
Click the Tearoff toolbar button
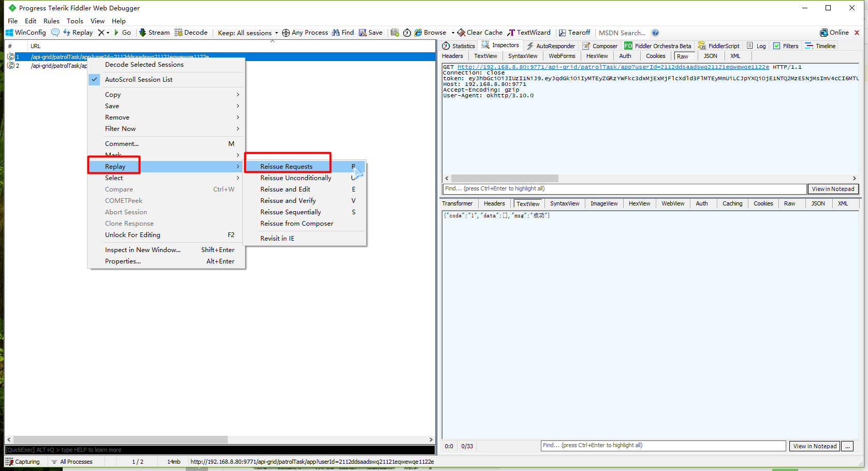(x=575, y=32)
